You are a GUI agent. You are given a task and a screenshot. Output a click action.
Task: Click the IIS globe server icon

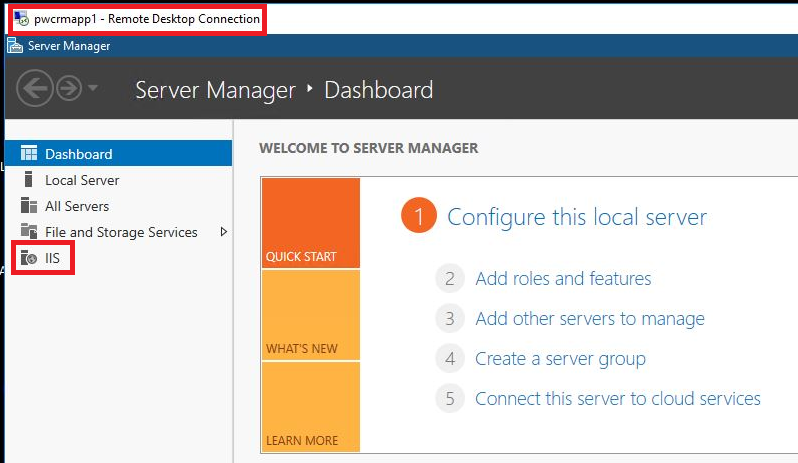pyautogui.click(x=28, y=257)
